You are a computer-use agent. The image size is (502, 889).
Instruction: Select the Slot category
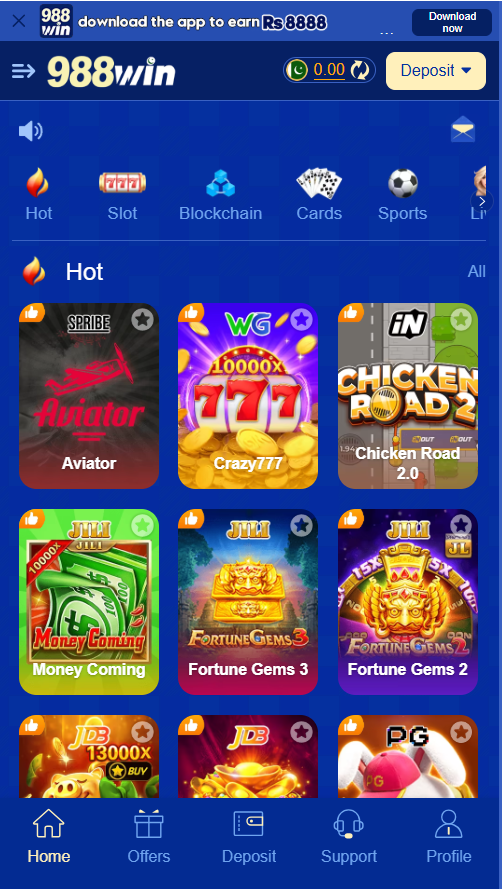tap(123, 196)
